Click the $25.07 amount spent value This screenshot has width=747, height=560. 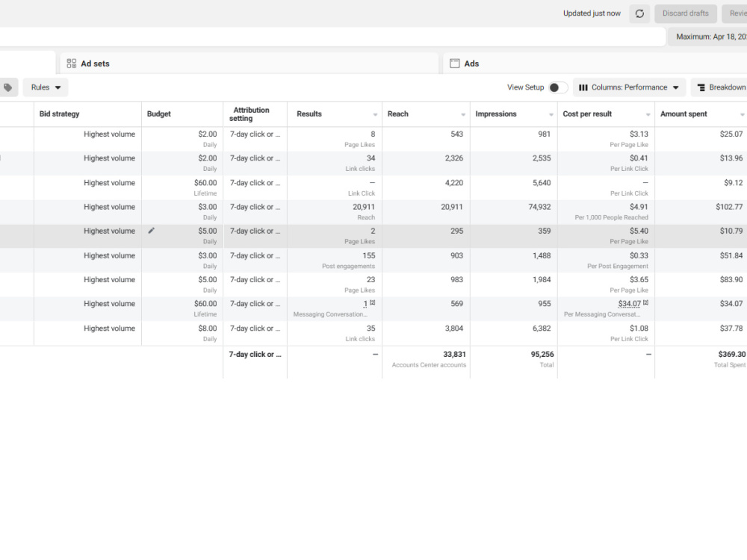pyautogui.click(x=731, y=134)
